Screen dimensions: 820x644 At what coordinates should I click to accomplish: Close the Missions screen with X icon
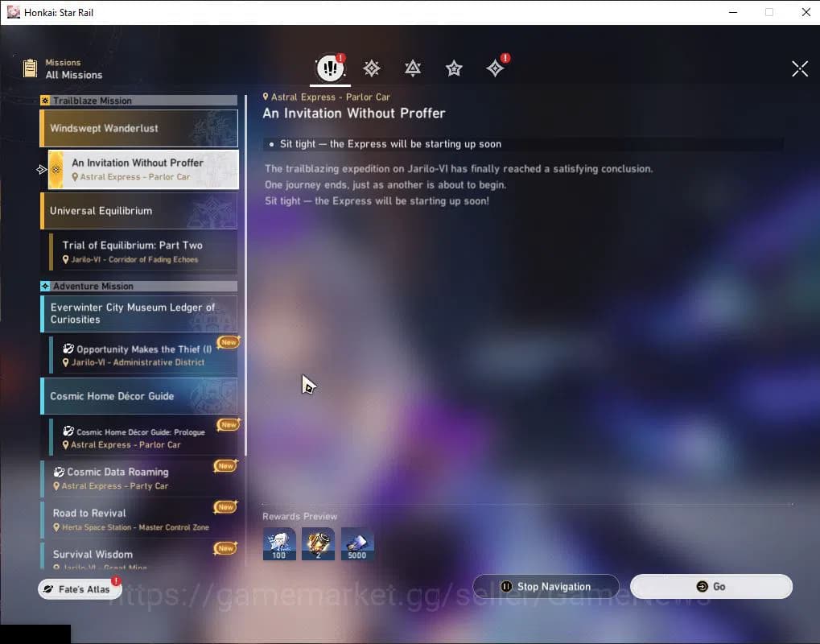click(799, 68)
